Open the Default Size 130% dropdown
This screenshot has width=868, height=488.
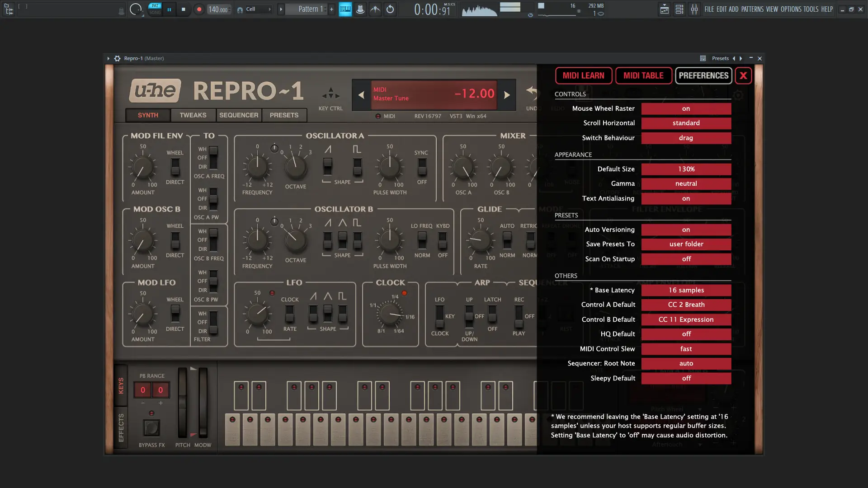tap(686, 169)
